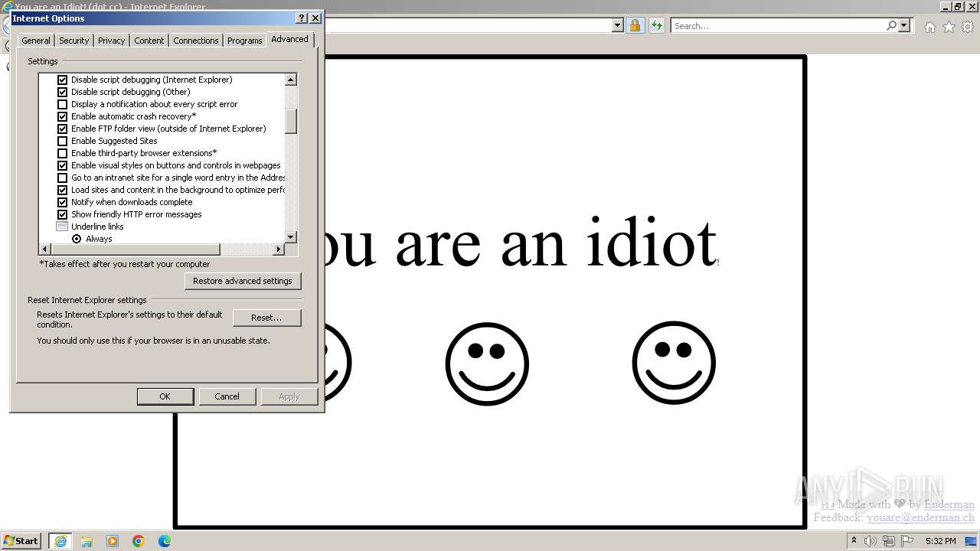980x551 pixels.
Task: Click the Reset... button
Action: click(266, 318)
